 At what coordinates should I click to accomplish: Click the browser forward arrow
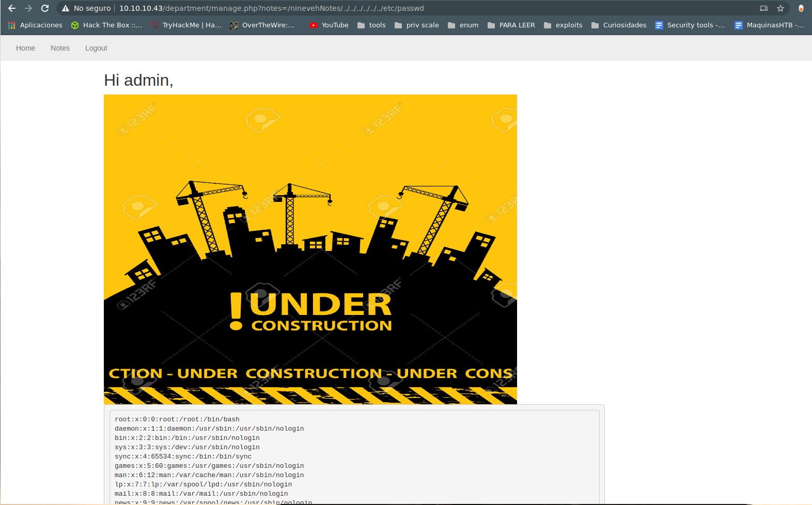coord(28,8)
